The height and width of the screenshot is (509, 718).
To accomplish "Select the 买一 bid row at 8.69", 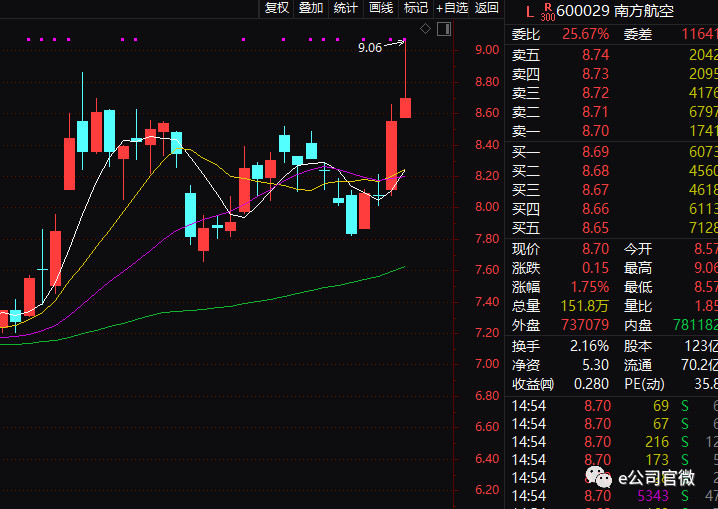I will [611, 152].
